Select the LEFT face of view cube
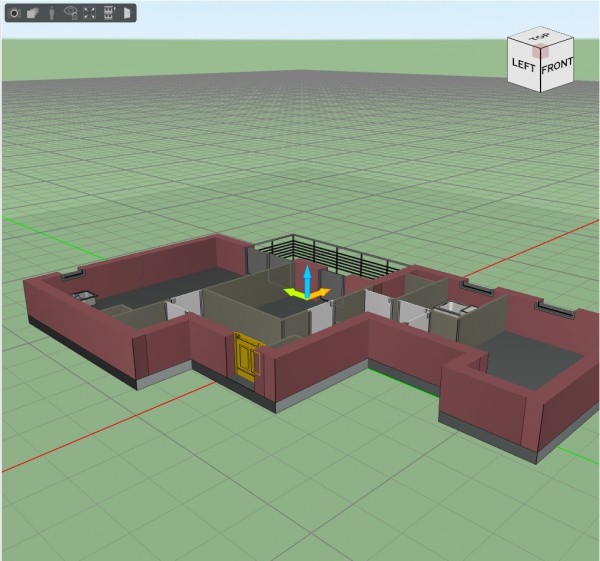Screen dimensions: 600x561 (x=523, y=65)
